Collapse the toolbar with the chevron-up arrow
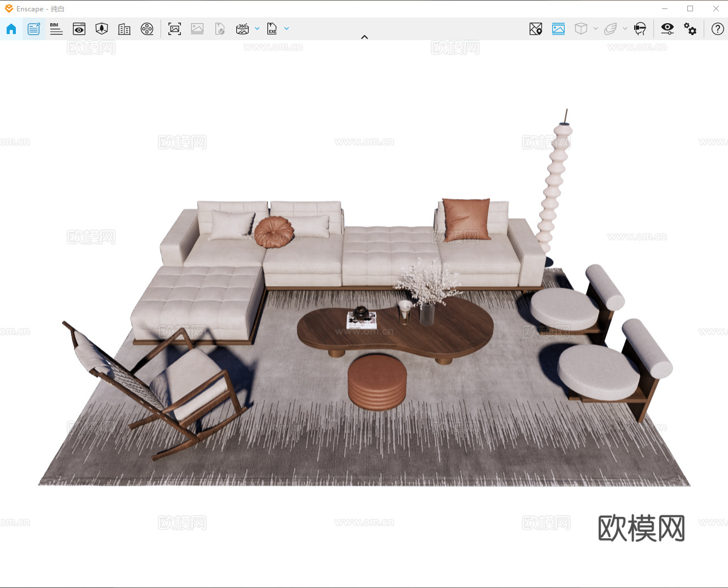The width and height of the screenshot is (728, 588). click(x=365, y=37)
